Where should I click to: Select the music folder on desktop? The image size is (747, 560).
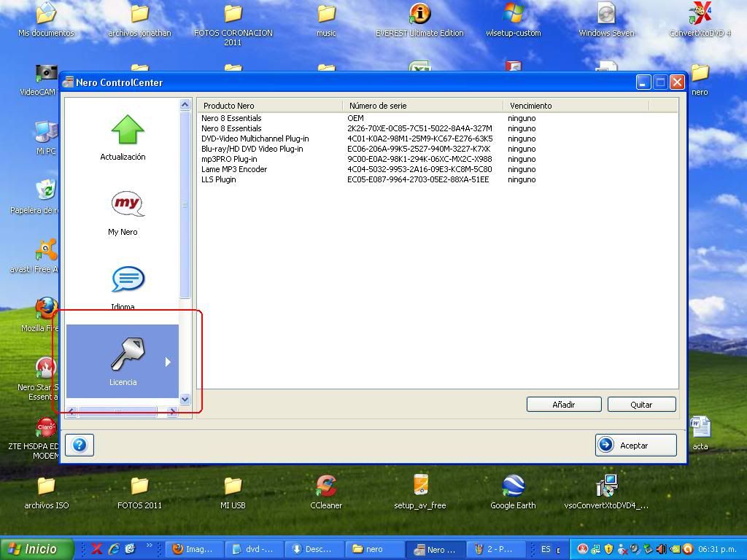click(326, 20)
